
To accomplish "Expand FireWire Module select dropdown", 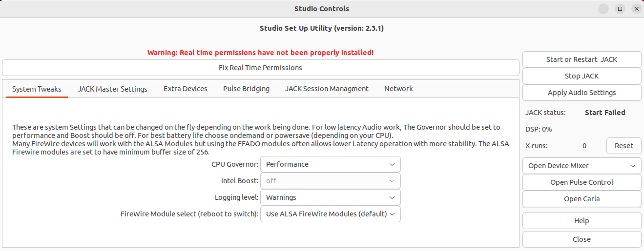I will pos(331,214).
